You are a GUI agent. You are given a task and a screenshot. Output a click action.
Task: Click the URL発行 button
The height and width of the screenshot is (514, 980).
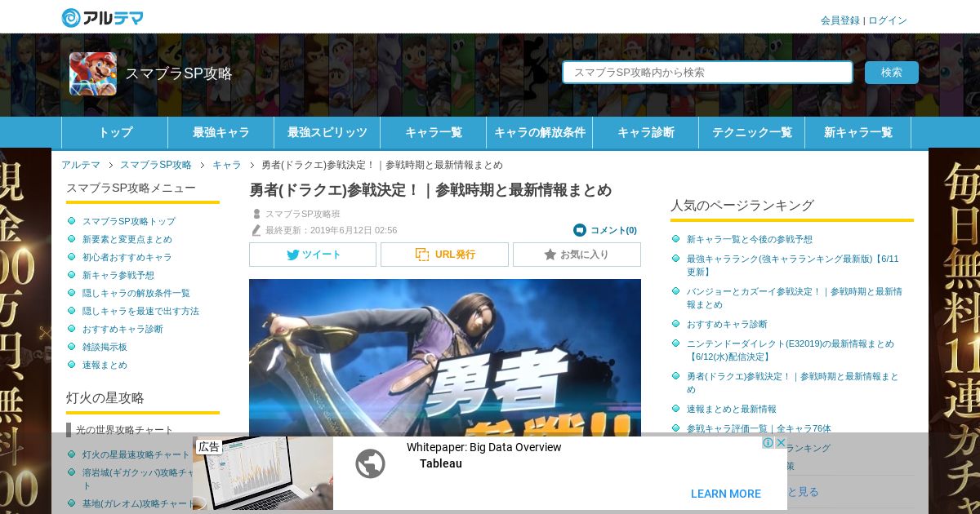444,255
